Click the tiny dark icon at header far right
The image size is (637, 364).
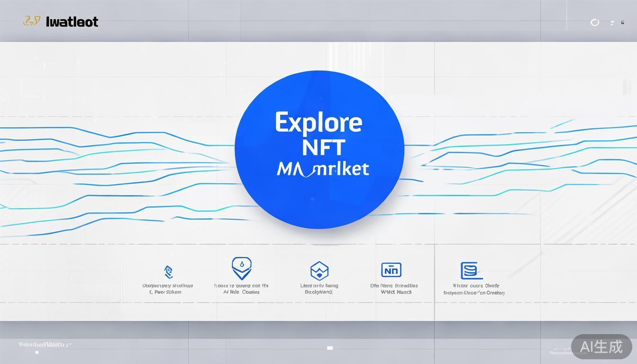click(623, 22)
